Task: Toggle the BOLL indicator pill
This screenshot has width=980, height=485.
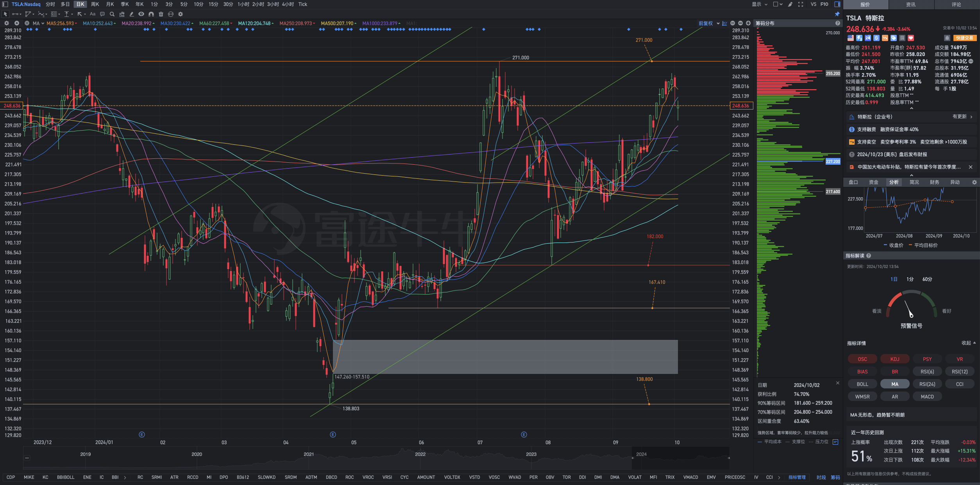Action: point(862,384)
